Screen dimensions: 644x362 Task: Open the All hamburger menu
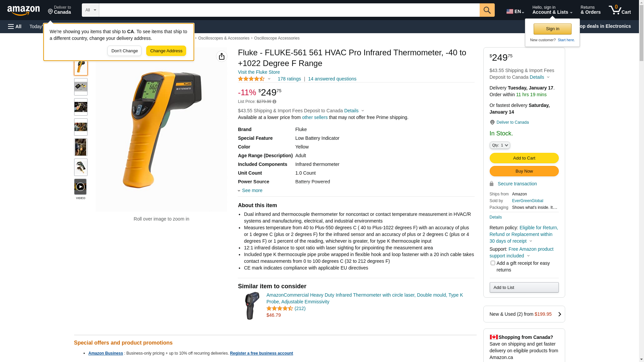(x=15, y=26)
